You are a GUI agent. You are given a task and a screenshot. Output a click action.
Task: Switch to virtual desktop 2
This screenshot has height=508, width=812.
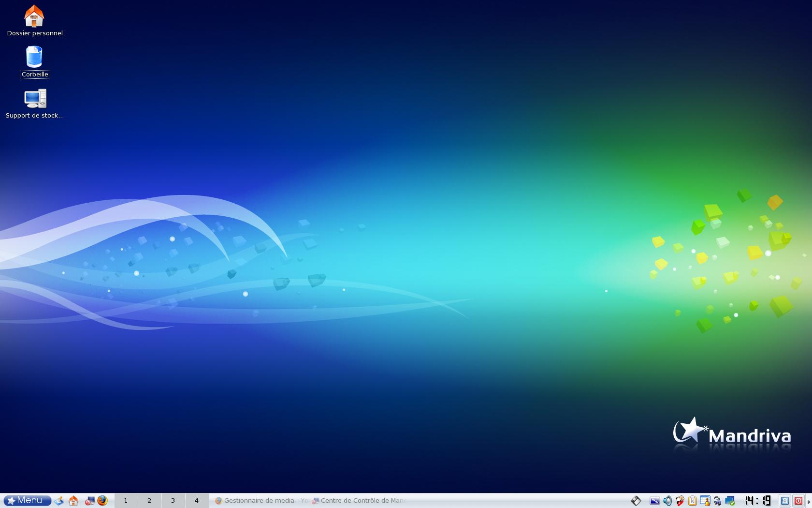point(149,501)
